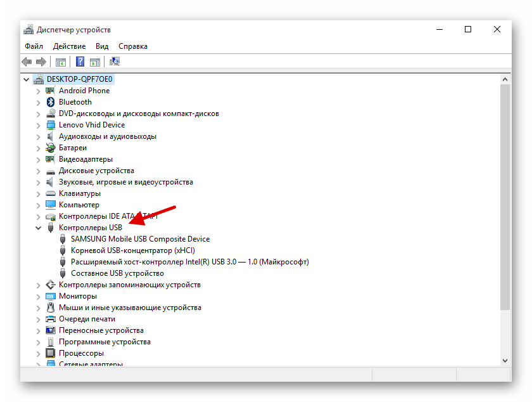Click the Back arrow toolbar icon
This screenshot has width=532, height=402.
pyautogui.click(x=27, y=62)
